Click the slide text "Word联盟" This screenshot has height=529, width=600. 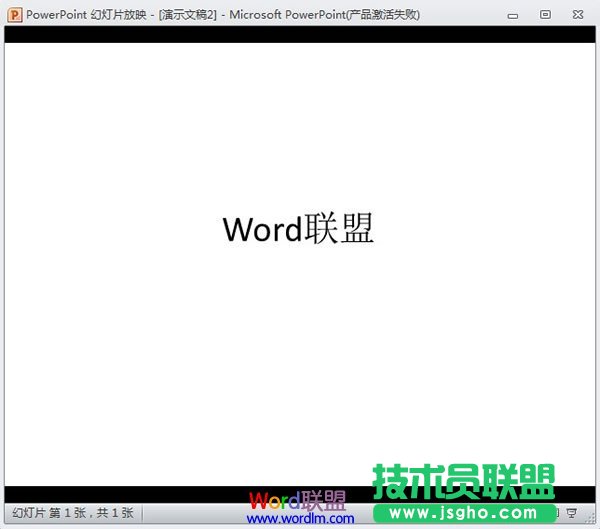[x=298, y=229]
